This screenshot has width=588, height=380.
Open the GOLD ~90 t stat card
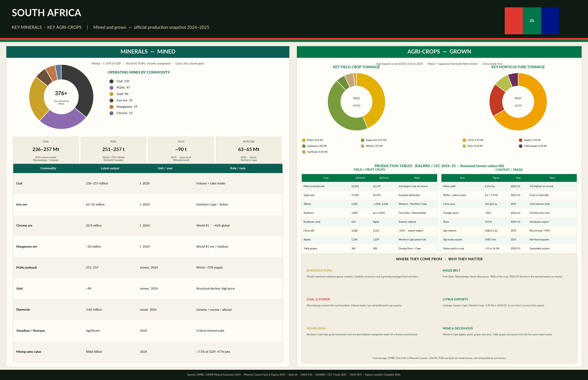tap(181, 150)
